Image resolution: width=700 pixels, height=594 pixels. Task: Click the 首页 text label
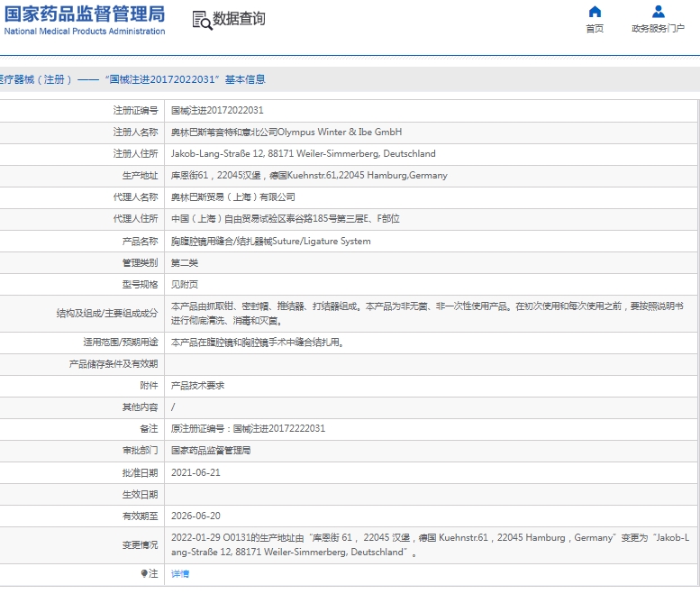[x=595, y=29]
